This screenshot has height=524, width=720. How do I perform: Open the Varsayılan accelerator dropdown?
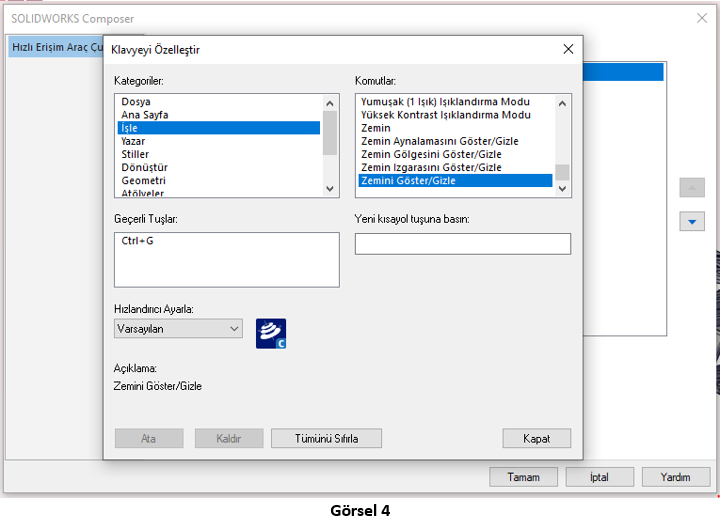[178, 328]
